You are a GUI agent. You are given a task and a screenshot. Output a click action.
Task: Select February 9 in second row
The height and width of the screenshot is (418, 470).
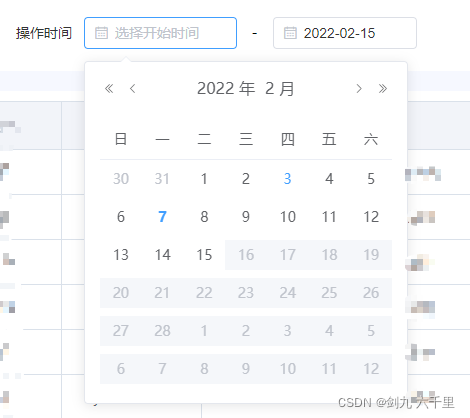pyautogui.click(x=246, y=217)
